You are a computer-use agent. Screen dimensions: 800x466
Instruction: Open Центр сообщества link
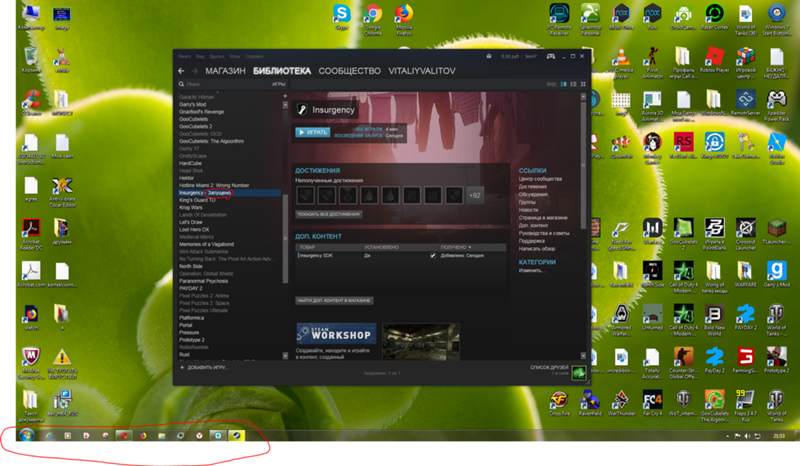(x=540, y=179)
